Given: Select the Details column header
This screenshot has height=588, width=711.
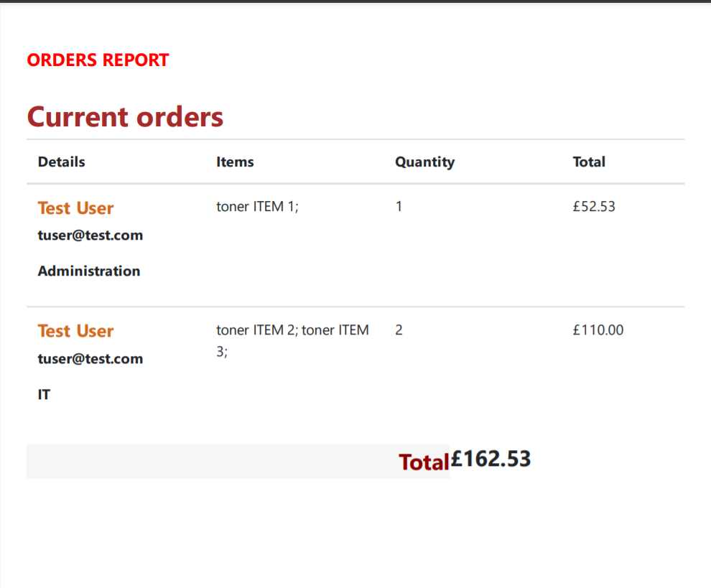Looking at the screenshot, I should coord(61,162).
